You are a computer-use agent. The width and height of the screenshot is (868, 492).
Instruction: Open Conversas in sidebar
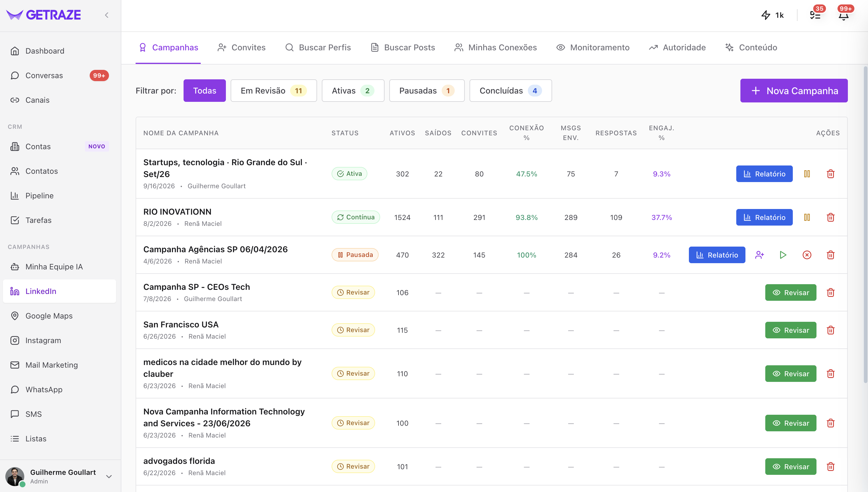click(x=60, y=75)
